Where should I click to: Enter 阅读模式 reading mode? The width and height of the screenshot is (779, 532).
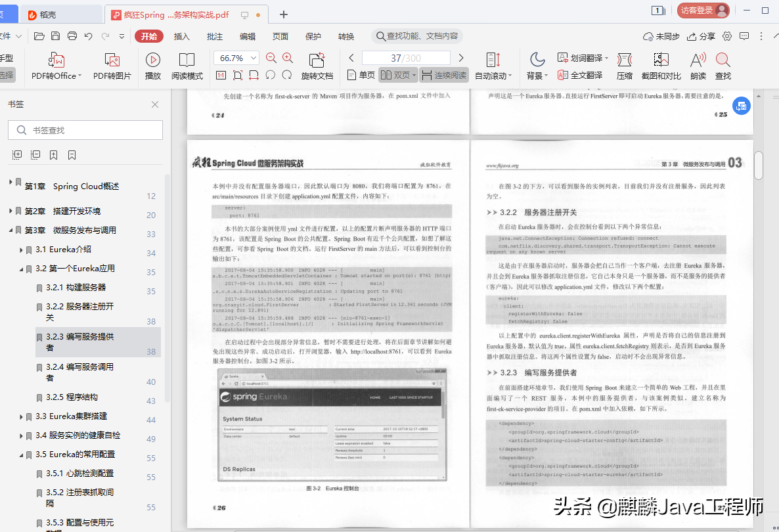coord(187,66)
